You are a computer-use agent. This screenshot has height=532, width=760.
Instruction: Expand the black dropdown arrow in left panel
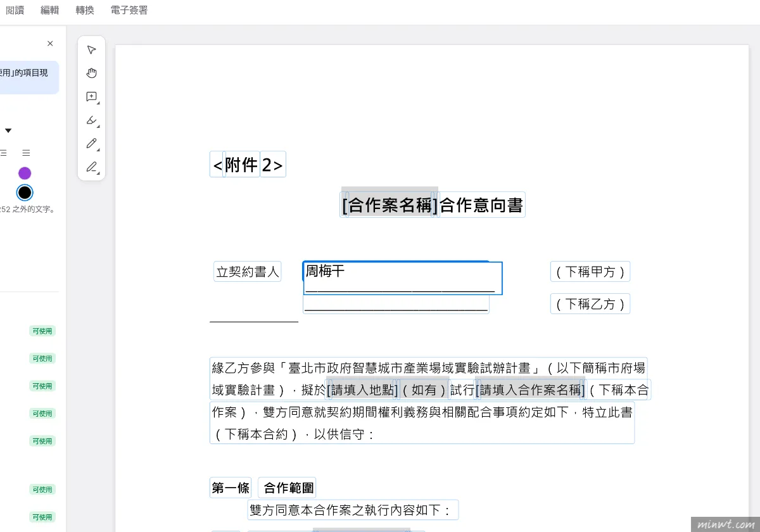click(x=8, y=130)
